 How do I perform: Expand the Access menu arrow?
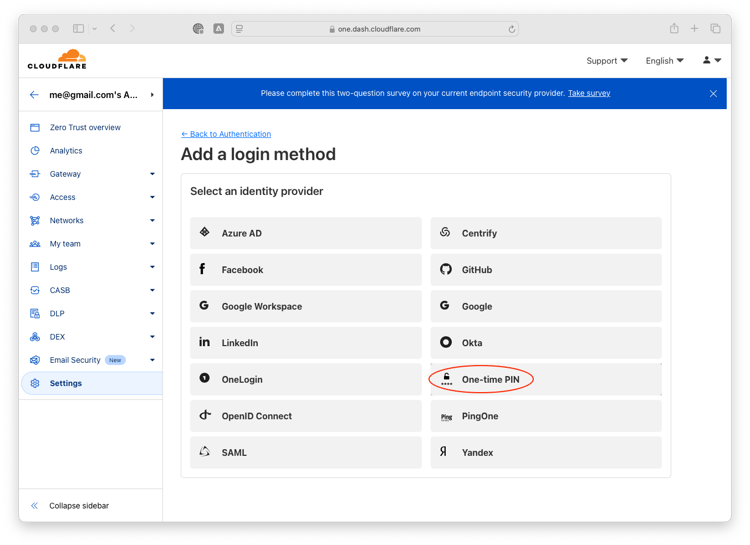coord(152,197)
